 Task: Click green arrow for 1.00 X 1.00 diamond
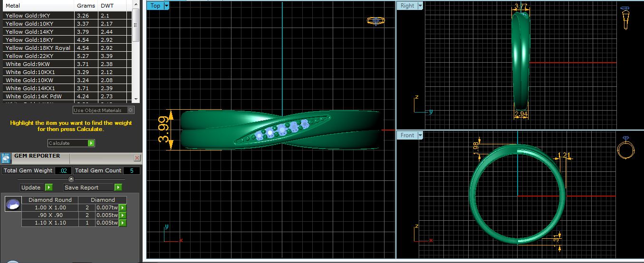(x=123, y=208)
